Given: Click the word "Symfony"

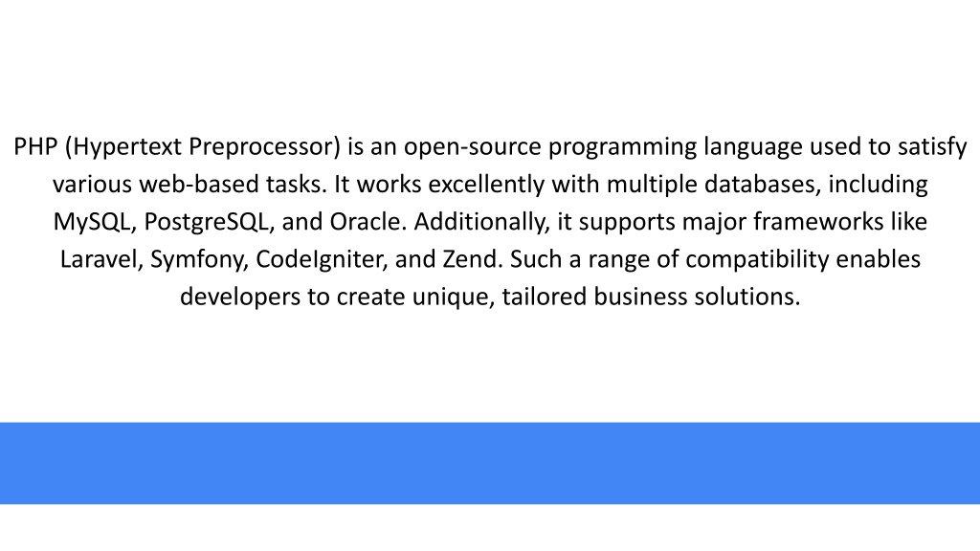Looking at the screenshot, I should [x=199, y=260].
